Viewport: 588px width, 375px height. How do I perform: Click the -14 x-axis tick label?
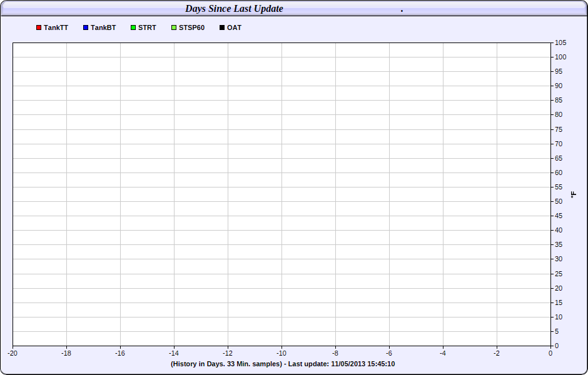[174, 353]
